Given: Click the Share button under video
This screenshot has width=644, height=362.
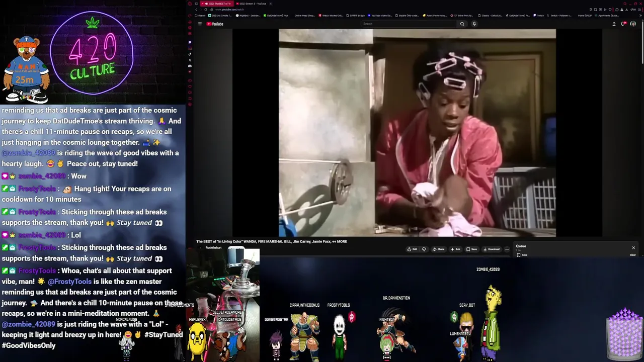Looking at the screenshot, I should pyautogui.click(x=439, y=249).
